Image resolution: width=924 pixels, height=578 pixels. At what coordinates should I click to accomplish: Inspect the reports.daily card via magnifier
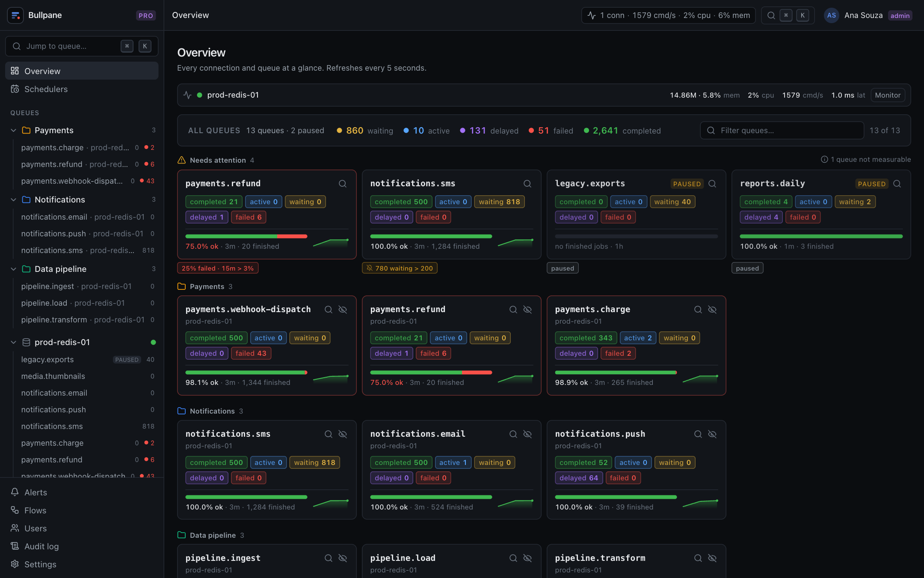pos(897,184)
